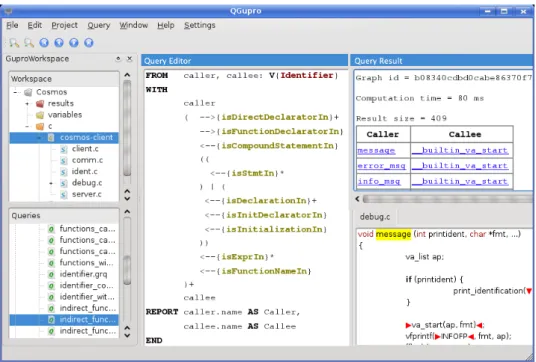Select the identifier.grq query
This screenshot has height=362, width=536.
click(83, 274)
